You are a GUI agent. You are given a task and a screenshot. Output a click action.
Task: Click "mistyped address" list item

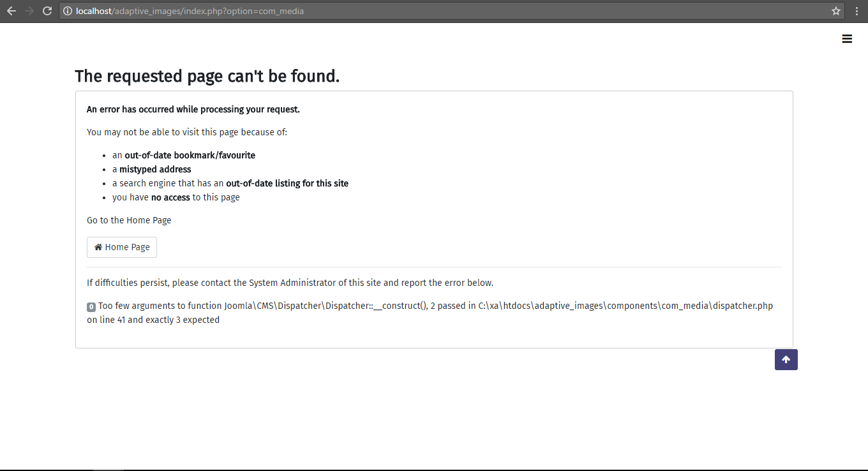pyautogui.click(x=152, y=169)
